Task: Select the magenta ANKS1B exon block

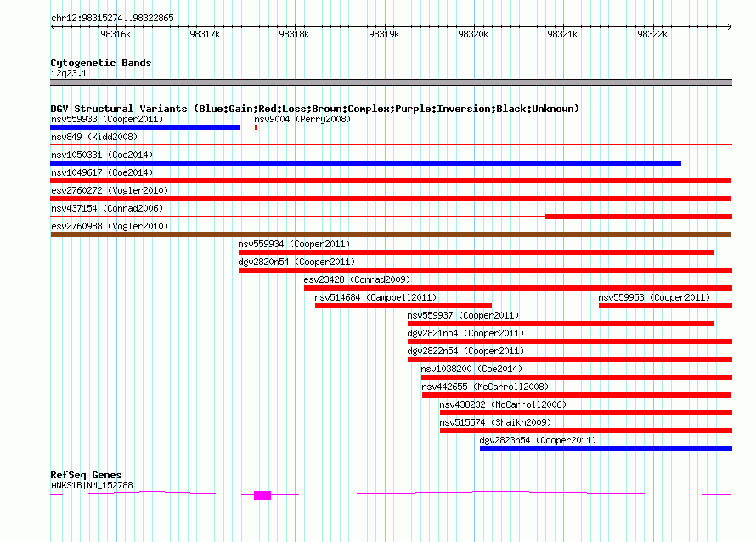Action: coord(262,495)
